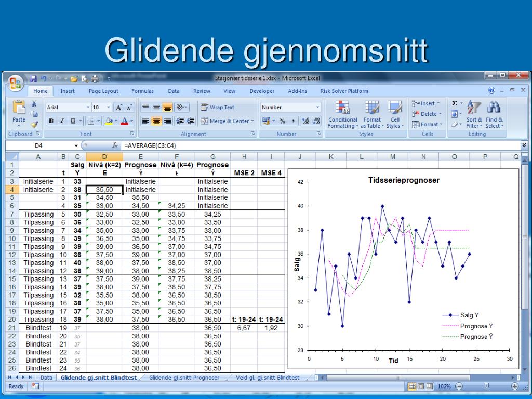Switch to Glidende gj.snitt Prognoser sheet
532x399 pixels.
point(184,378)
